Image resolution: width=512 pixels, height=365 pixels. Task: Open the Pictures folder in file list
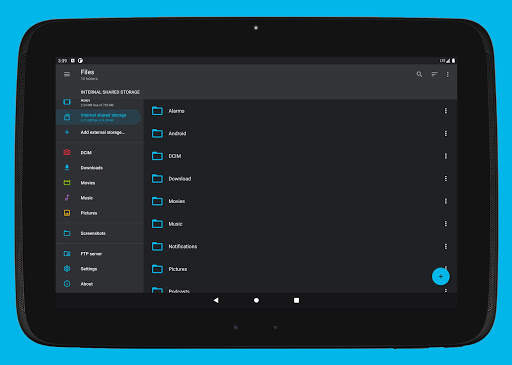[x=300, y=269]
